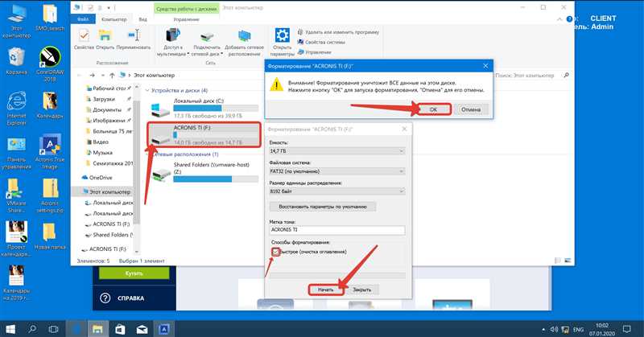Screen dimensions: 644x337
Task: Open the Емкость dropdown
Action: 336,151
